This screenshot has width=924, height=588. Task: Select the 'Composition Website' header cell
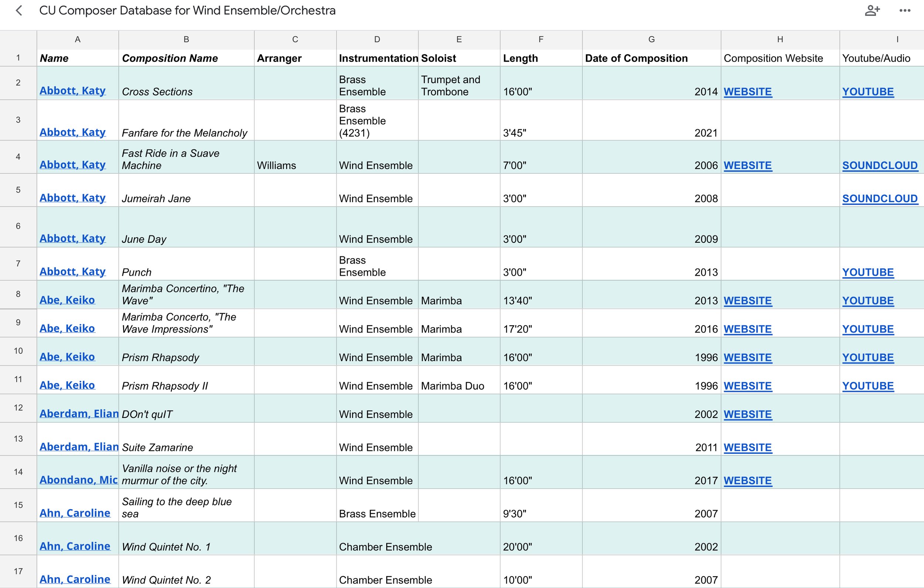coord(780,58)
